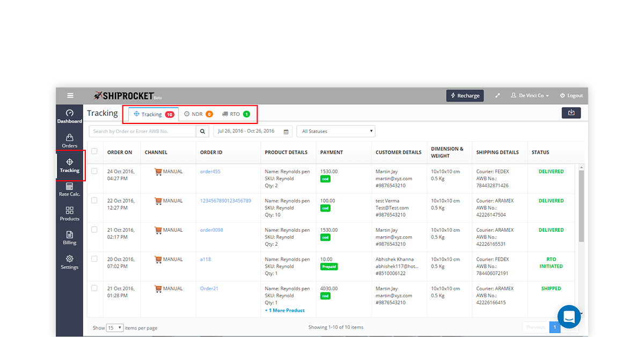Open Orders in the sidebar

pos(69,141)
